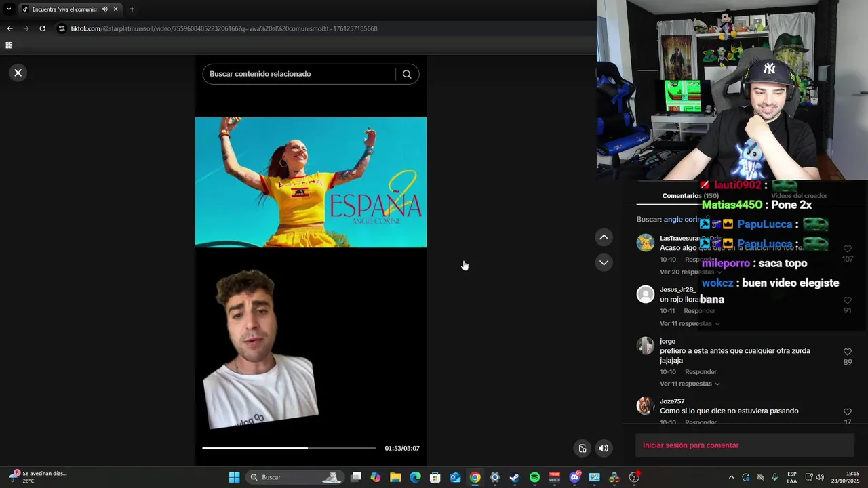Click the España Angie Corine video frame
The width and height of the screenshot is (868, 488).
tap(311, 182)
